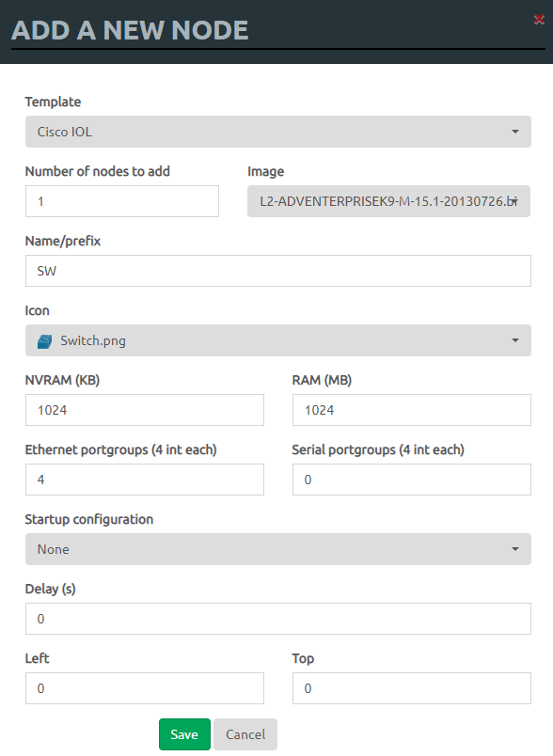This screenshot has height=756, width=553.
Task: Focus the Delay (s) input field
Action: [278, 619]
